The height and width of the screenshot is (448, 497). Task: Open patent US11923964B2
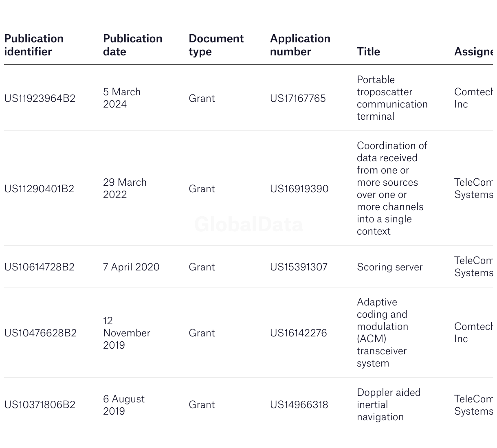click(x=40, y=99)
